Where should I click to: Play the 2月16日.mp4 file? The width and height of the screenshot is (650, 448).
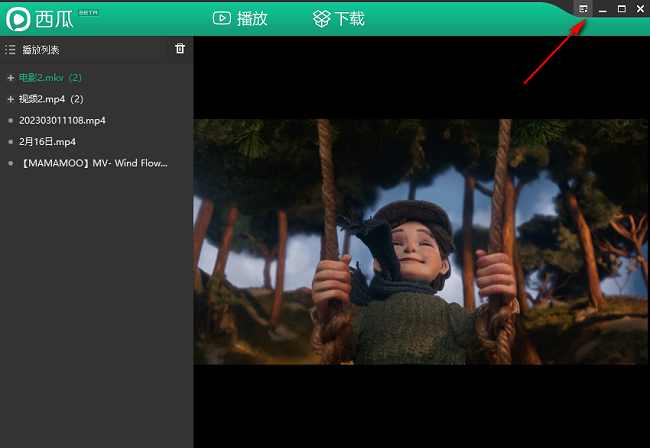[x=47, y=141]
